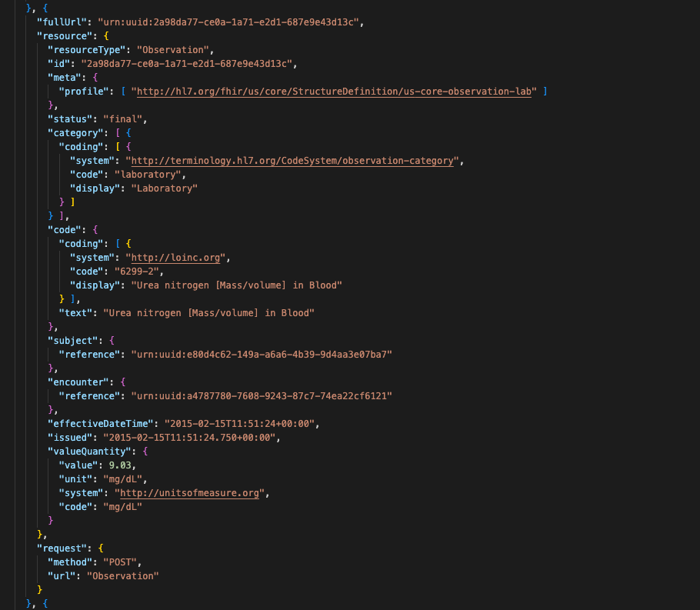The width and height of the screenshot is (700, 610).
Task: Click the subject reference urn:uuid:e80d4c62 value
Action: point(262,355)
